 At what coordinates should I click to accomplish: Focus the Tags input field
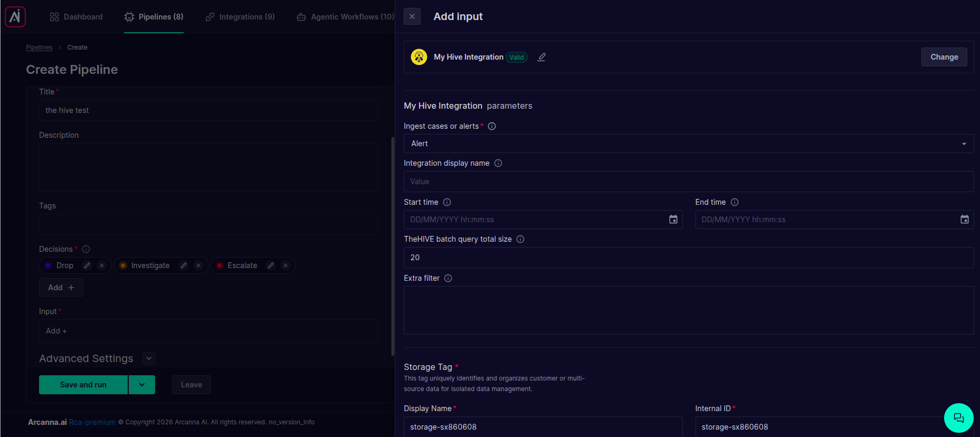pos(208,224)
